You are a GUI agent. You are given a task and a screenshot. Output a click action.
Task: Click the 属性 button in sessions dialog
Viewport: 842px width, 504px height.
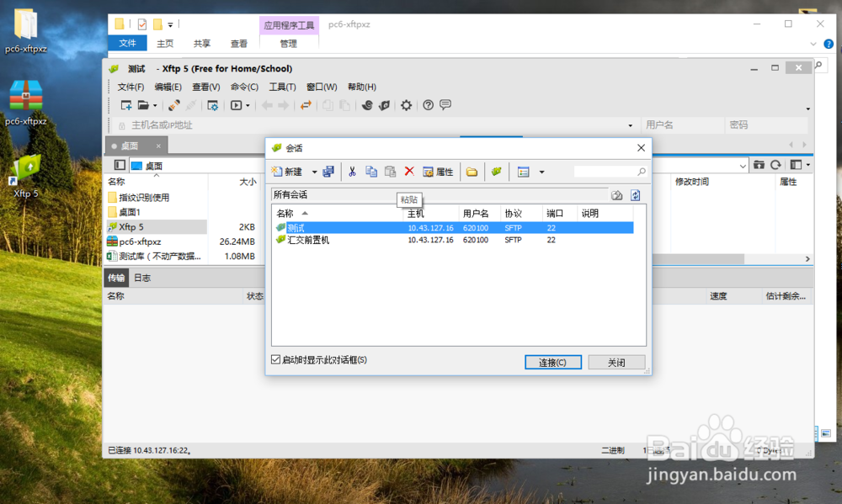(438, 172)
